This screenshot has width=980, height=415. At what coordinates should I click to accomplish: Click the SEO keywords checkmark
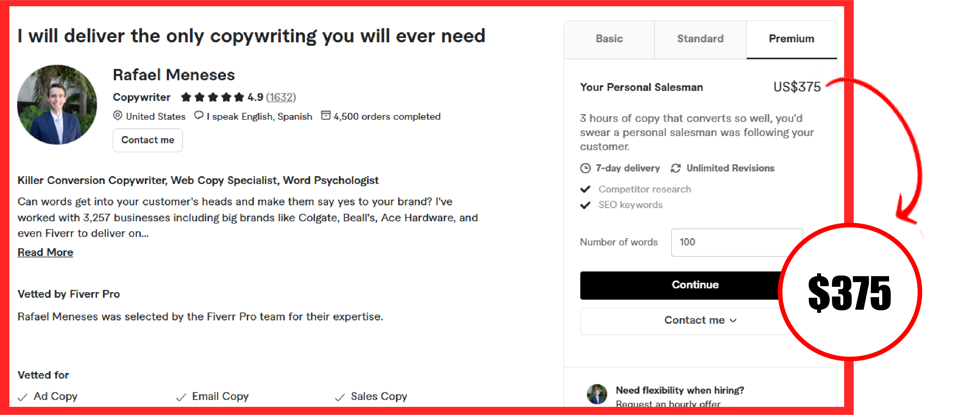click(x=586, y=205)
